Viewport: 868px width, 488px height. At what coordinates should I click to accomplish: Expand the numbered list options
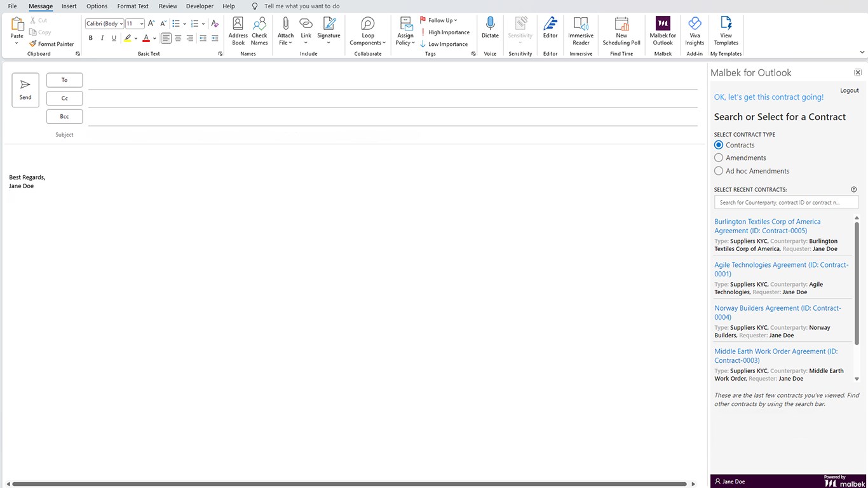[203, 24]
